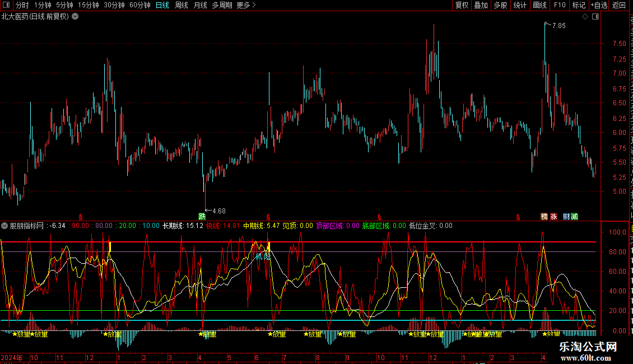633x364 pixels.
Task: Click the 5.00 price axis label
Action: (x=619, y=192)
